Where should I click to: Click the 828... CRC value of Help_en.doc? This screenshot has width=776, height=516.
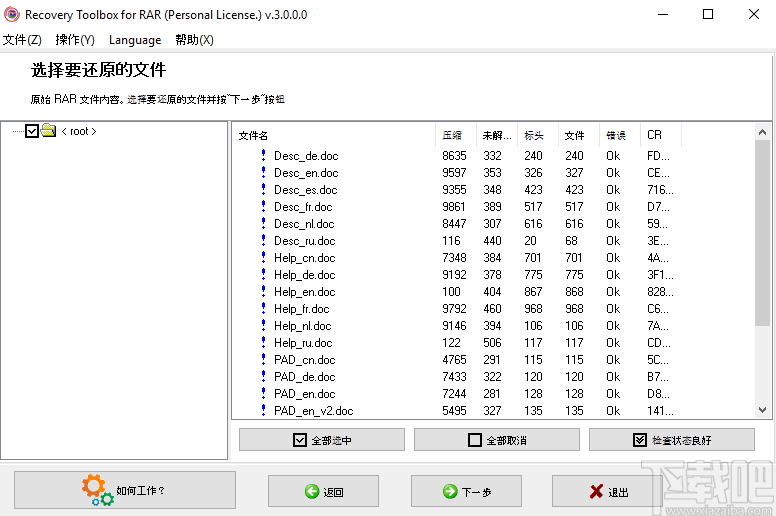click(660, 292)
